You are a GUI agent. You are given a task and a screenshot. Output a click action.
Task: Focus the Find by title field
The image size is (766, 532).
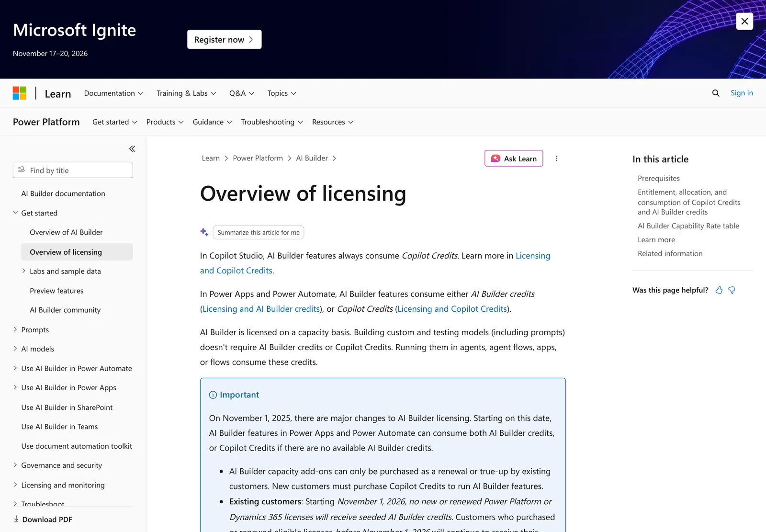tap(73, 170)
